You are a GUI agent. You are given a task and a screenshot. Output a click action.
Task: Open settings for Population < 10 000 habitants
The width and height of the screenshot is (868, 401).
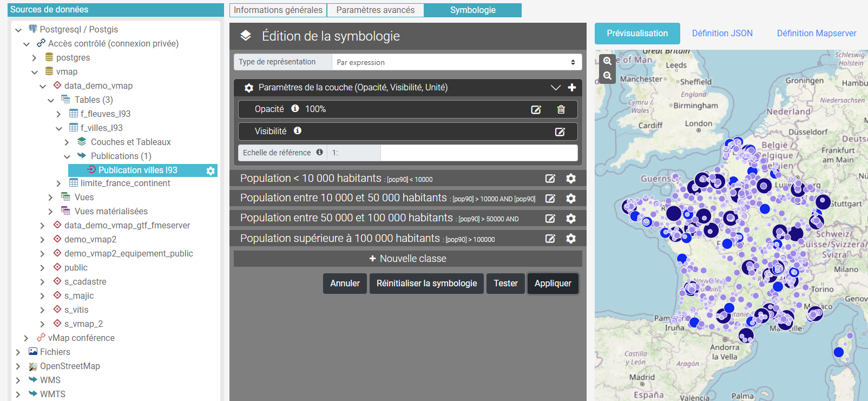(x=571, y=179)
